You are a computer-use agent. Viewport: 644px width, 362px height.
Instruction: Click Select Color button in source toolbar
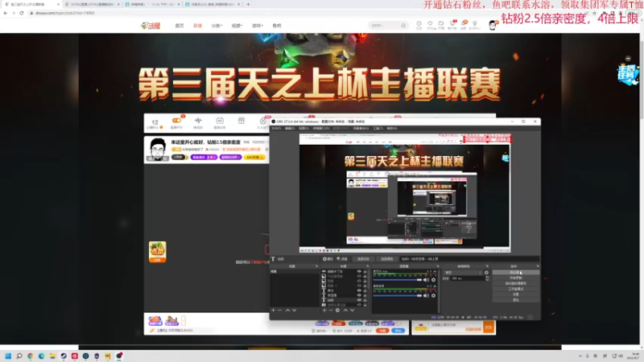387,259
